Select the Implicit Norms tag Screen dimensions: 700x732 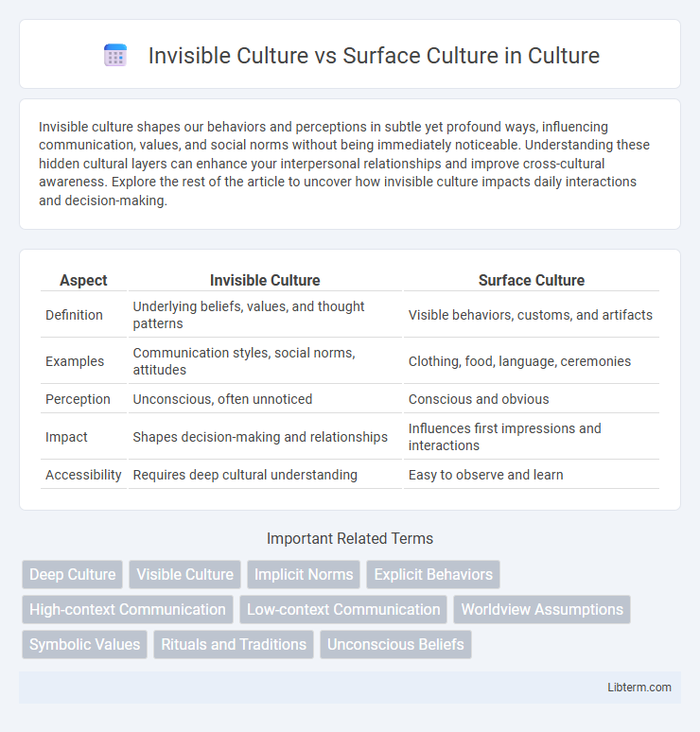304,574
